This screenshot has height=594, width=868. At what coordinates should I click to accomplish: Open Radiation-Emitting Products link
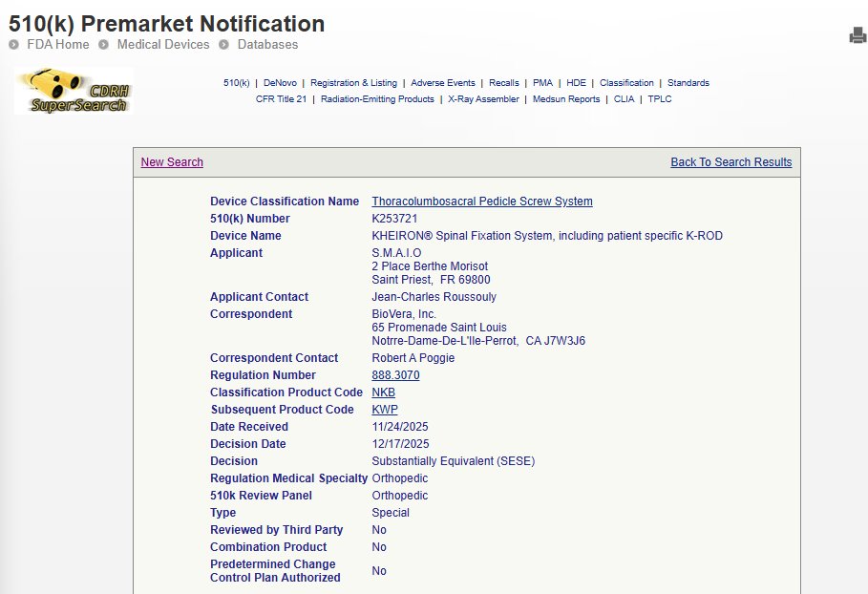click(377, 99)
